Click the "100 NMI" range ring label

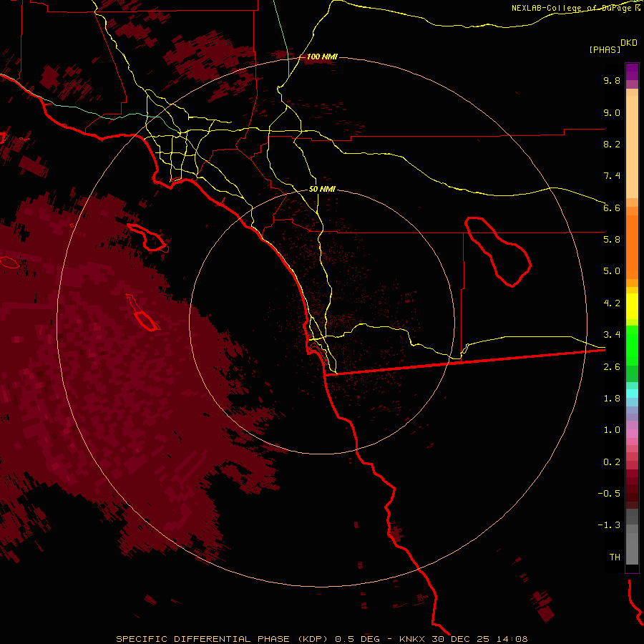(x=321, y=57)
